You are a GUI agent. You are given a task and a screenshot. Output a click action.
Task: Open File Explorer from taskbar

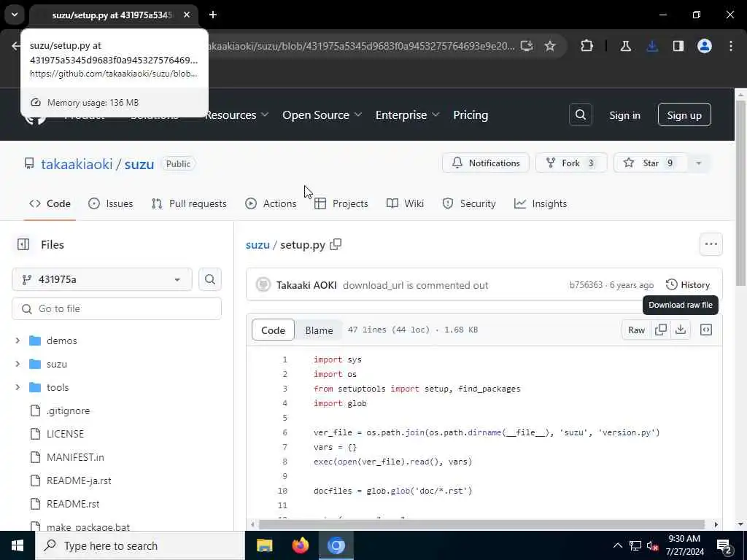click(x=264, y=545)
